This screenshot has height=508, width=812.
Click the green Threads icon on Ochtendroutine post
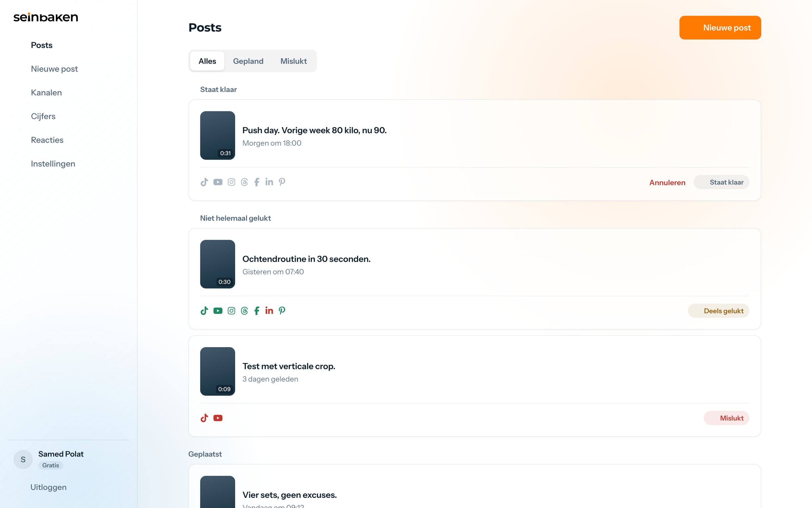[x=244, y=311]
